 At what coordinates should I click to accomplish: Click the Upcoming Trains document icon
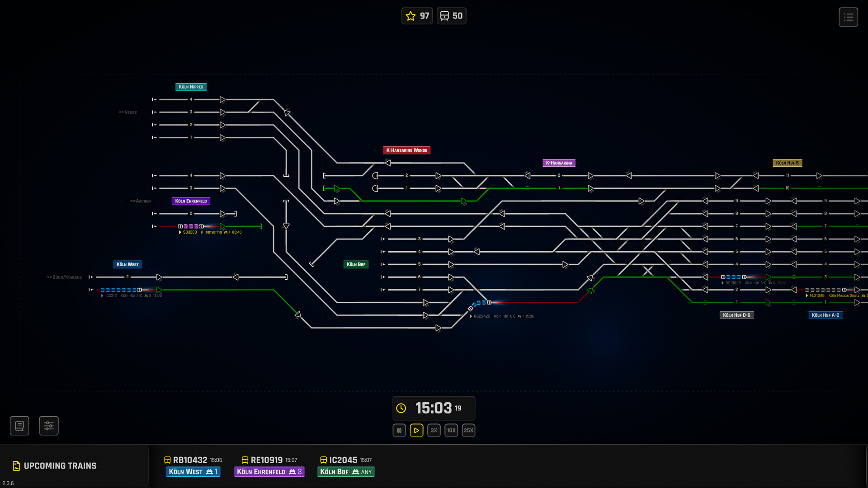click(16, 466)
